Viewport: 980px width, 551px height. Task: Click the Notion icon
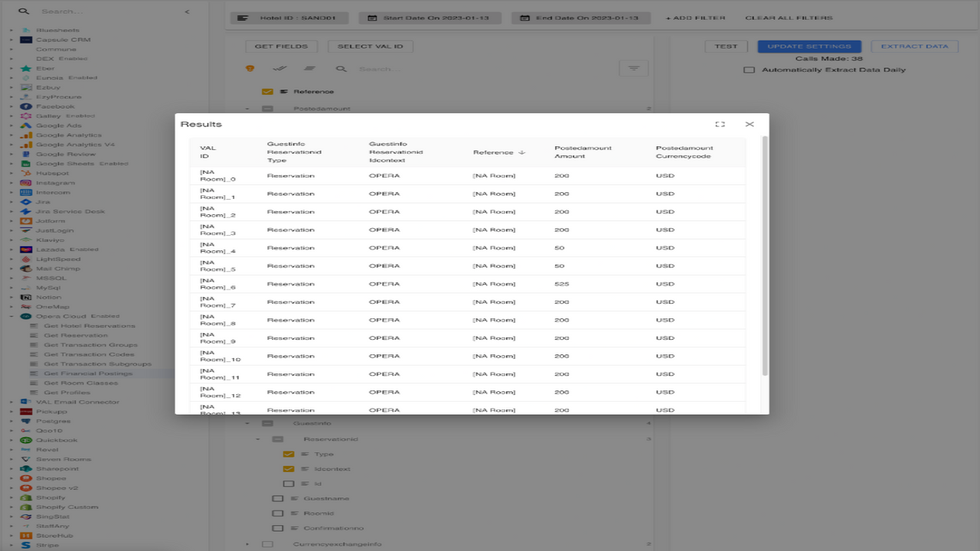[26, 297]
